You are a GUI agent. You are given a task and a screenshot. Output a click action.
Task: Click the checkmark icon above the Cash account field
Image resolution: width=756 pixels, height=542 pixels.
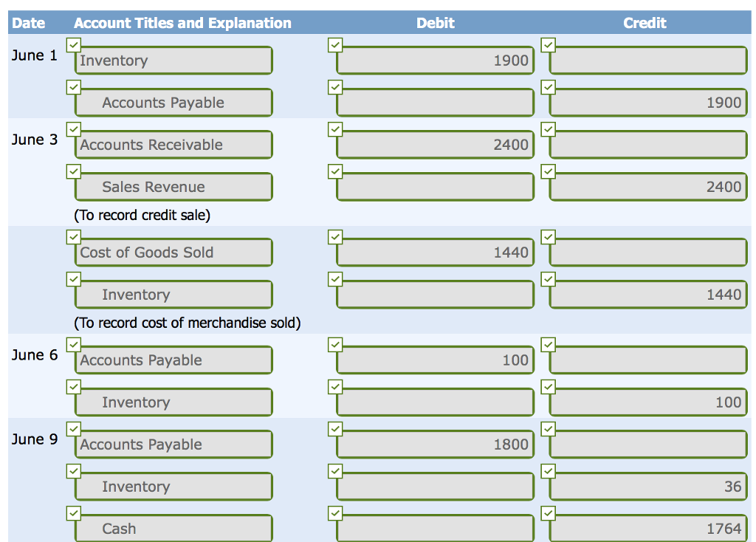(x=73, y=513)
